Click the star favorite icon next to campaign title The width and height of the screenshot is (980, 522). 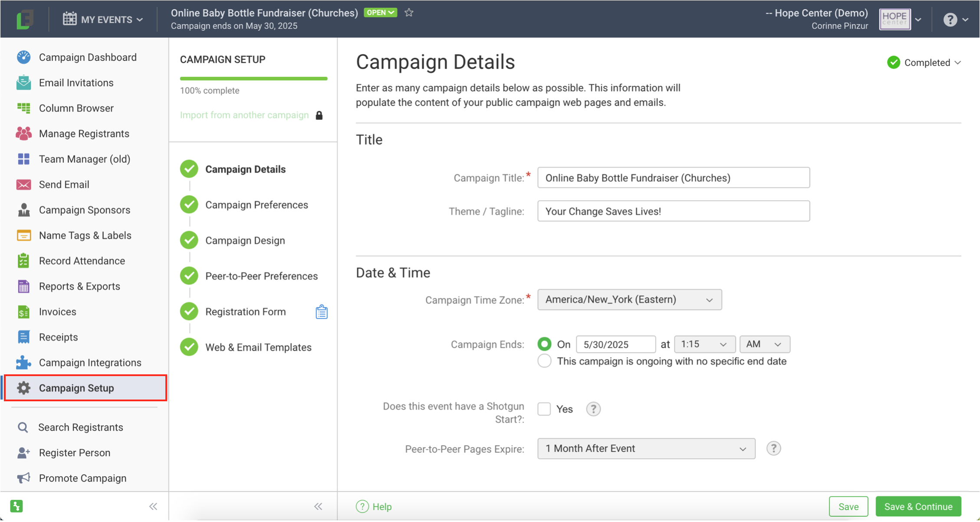click(408, 13)
